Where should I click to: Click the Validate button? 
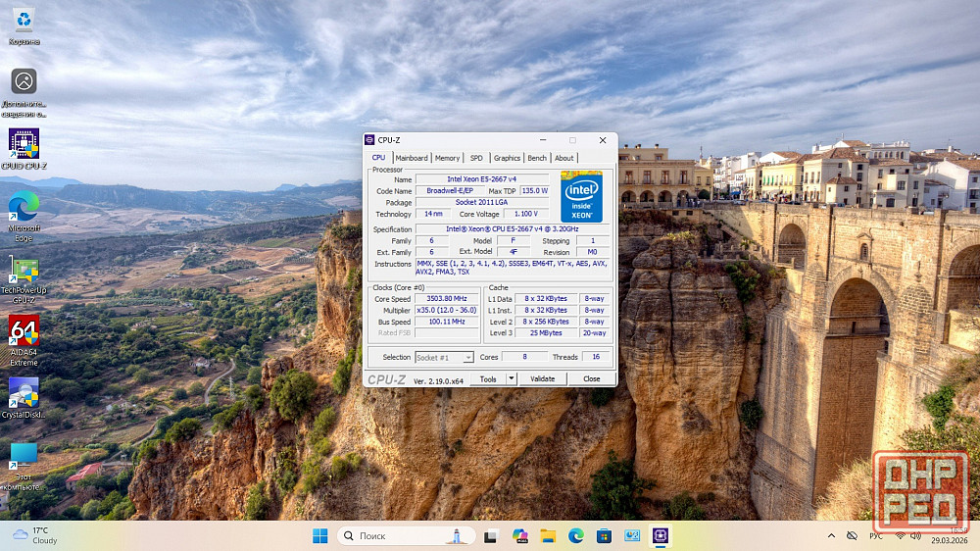click(x=542, y=378)
